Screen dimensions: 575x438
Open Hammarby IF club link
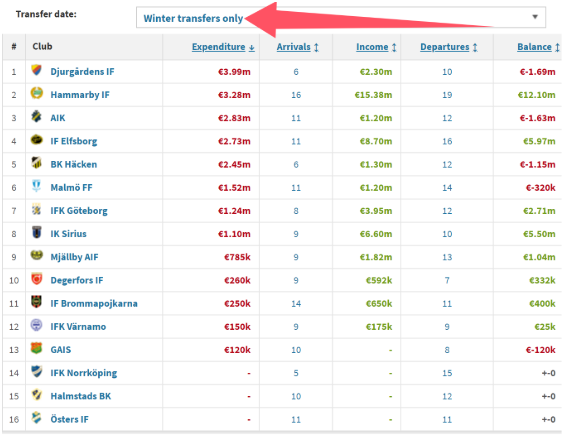click(x=80, y=95)
